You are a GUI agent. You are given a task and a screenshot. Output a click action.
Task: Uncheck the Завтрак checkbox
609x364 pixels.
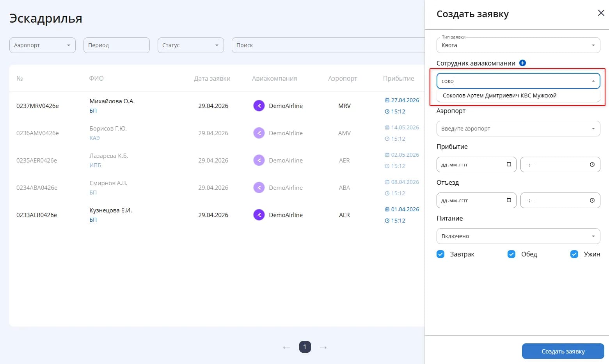click(x=440, y=254)
